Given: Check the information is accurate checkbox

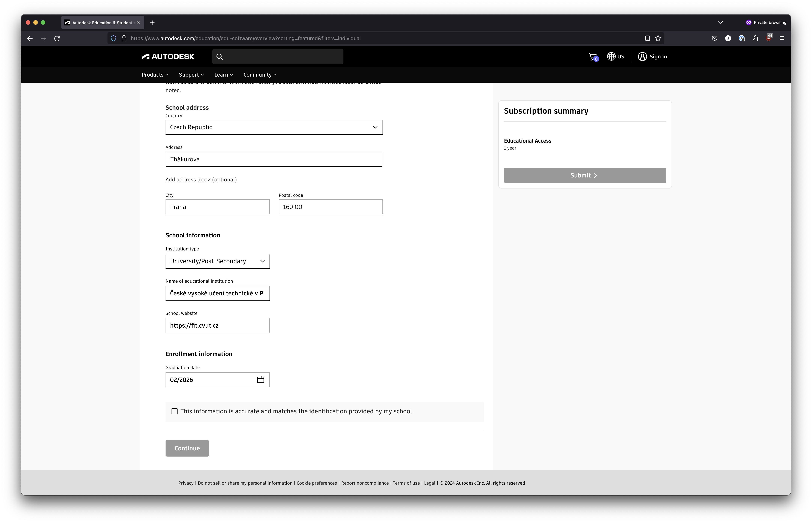Looking at the screenshot, I should click(x=174, y=411).
